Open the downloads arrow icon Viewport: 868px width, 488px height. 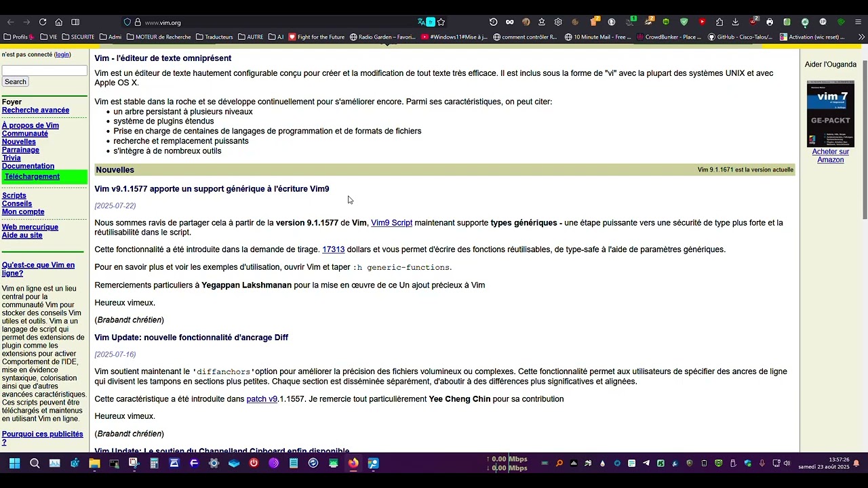(735, 22)
